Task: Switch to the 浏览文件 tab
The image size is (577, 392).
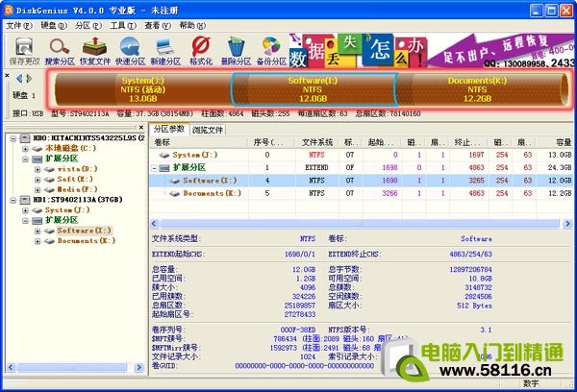Action: pyautogui.click(x=208, y=129)
